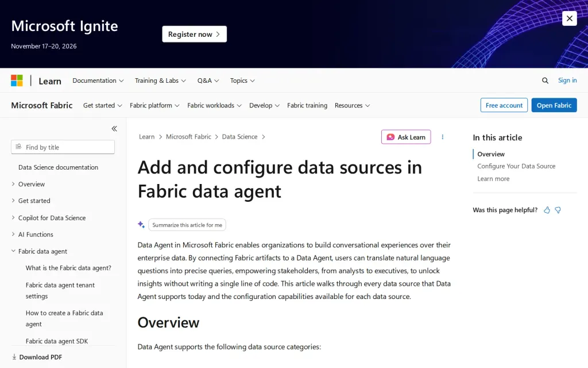Click the thumbs down feedback icon
Screen dimensions: 588x368
point(558,210)
